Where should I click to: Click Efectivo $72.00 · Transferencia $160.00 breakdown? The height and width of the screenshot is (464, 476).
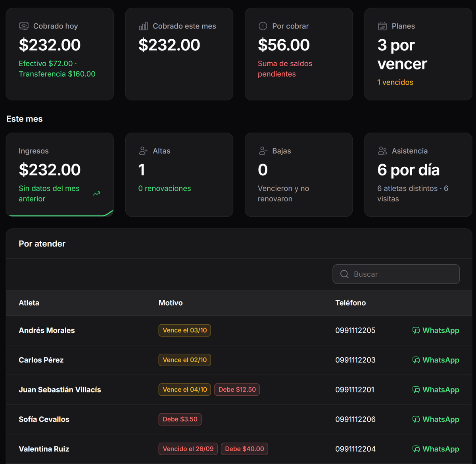point(57,69)
